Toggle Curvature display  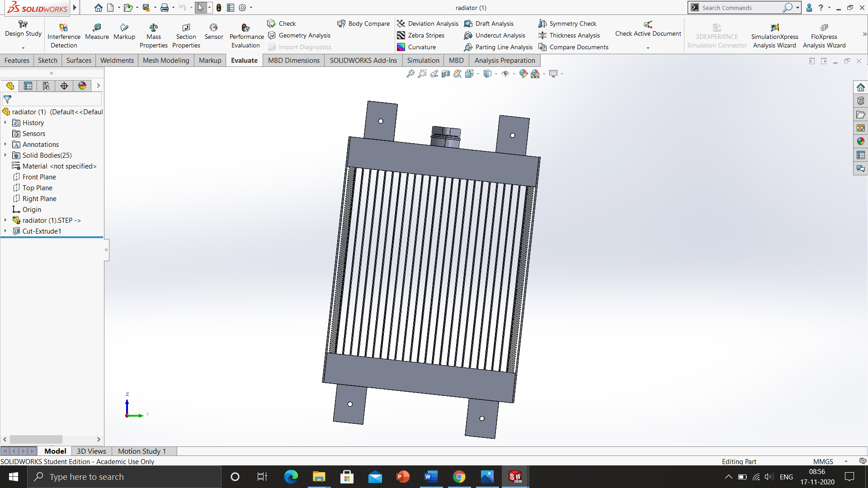pos(417,47)
